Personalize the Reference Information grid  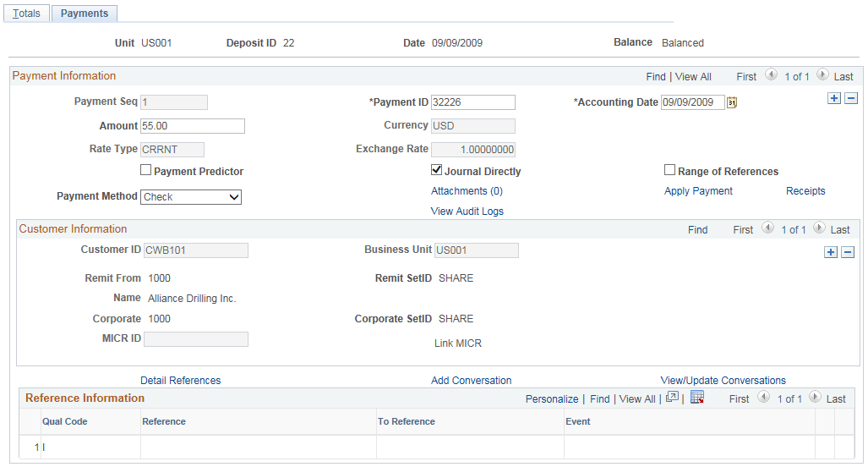click(552, 399)
